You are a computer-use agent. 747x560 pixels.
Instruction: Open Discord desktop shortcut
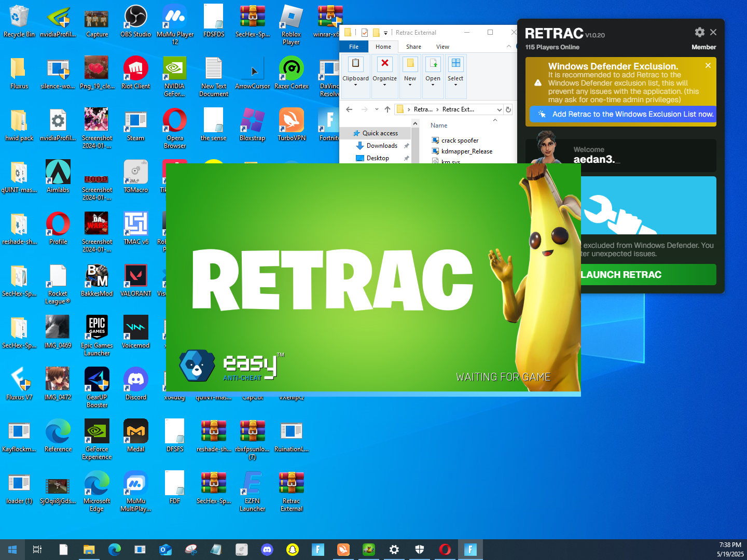pos(136,384)
